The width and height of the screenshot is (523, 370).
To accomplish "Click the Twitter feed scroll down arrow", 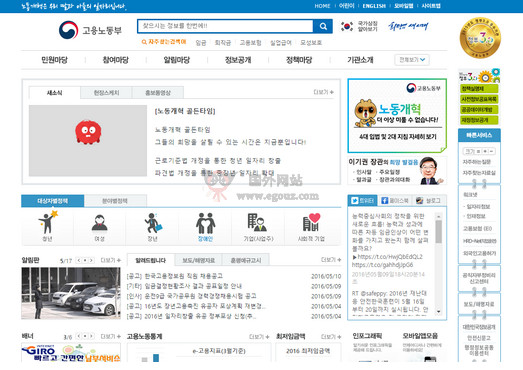I will tap(439, 311).
